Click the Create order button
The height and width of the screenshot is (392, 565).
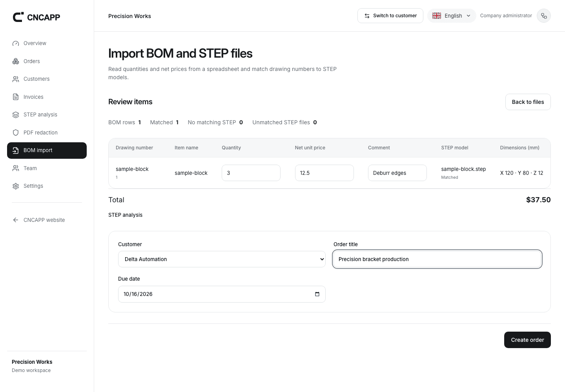[x=527, y=340]
